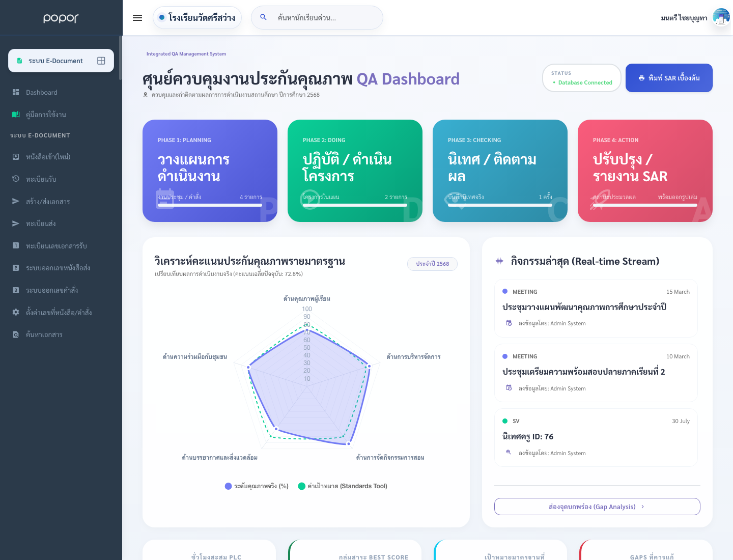The height and width of the screenshot is (560, 733).
Task: Click the ระบบออกเลขหนังสือส่ง number icon
Action: [16, 268]
